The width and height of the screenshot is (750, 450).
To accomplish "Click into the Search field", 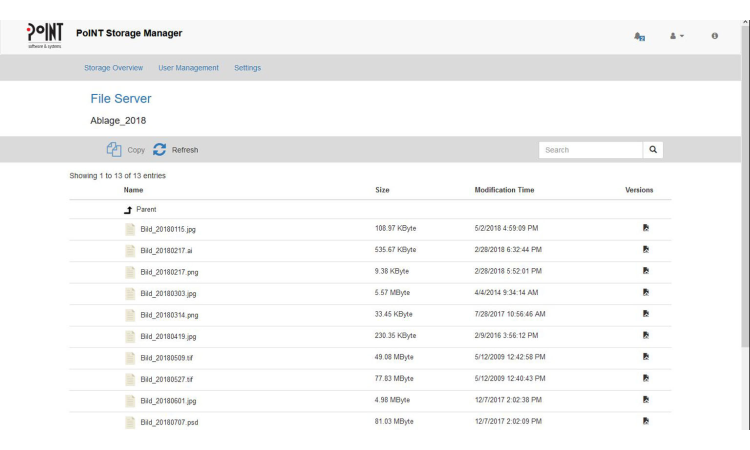I will coord(590,150).
